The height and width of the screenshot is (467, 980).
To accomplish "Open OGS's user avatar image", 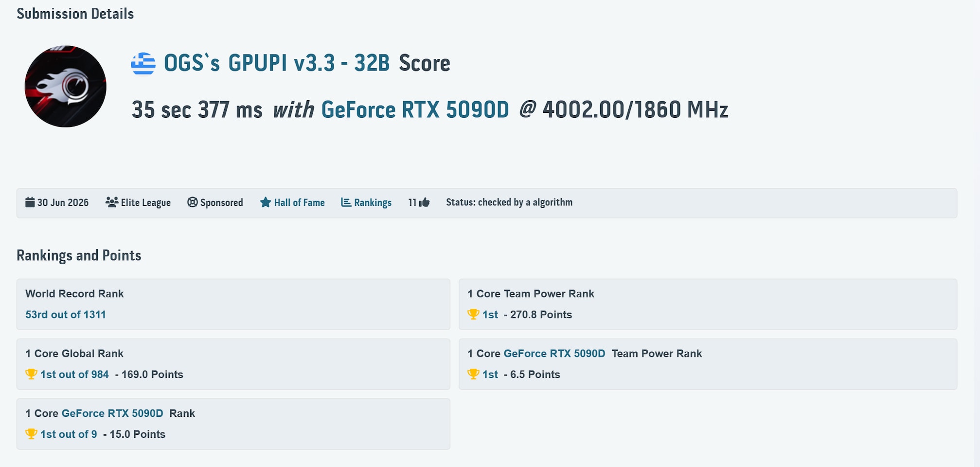I will point(65,86).
